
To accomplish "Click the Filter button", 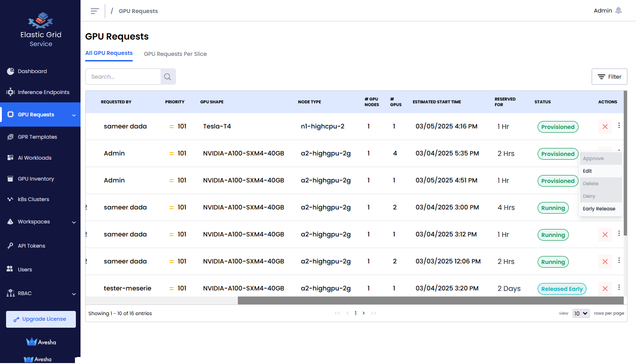I will (x=609, y=77).
